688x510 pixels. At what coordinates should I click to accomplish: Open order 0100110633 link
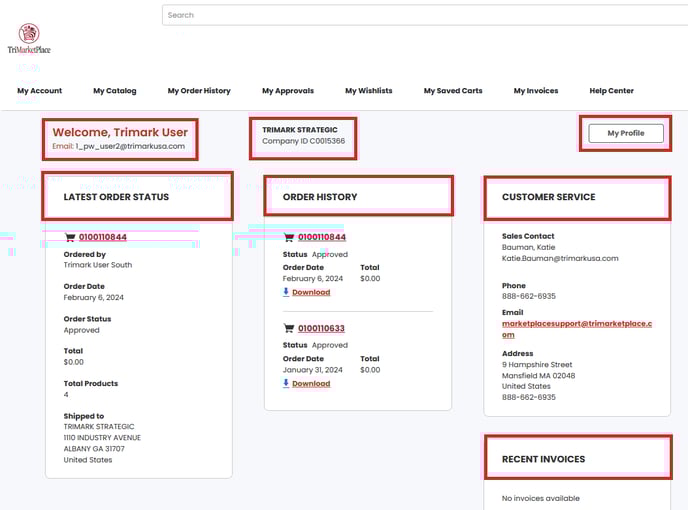[x=321, y=328]
